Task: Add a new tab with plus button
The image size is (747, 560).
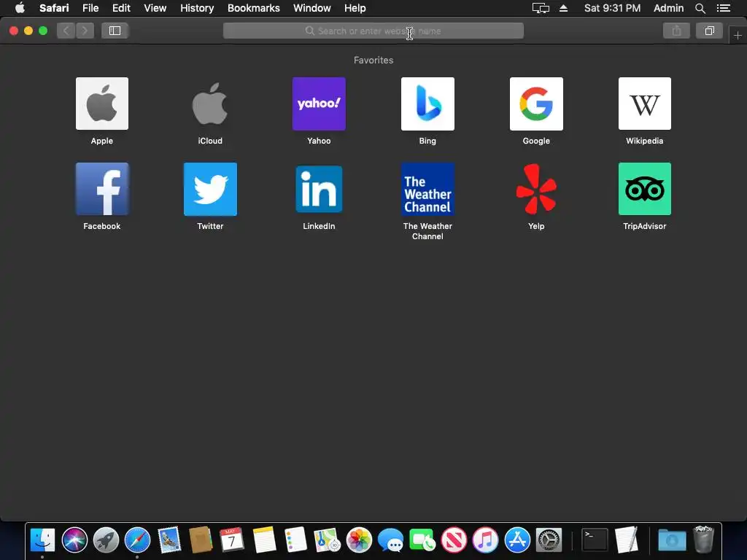Action: pyautogui.click(x=738, y=36)
